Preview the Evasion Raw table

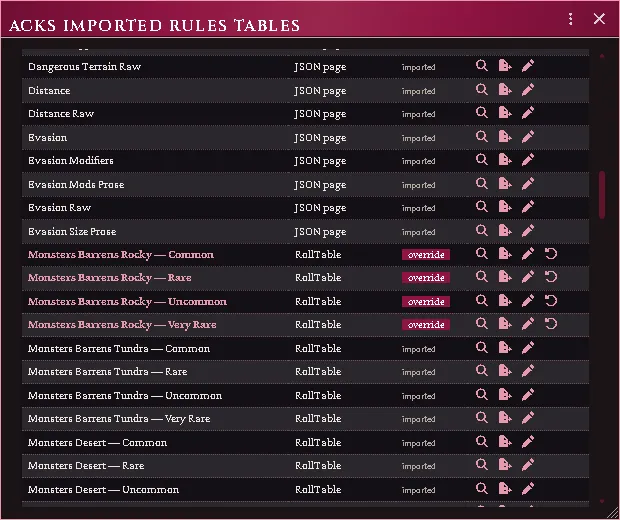pos(481,207)
